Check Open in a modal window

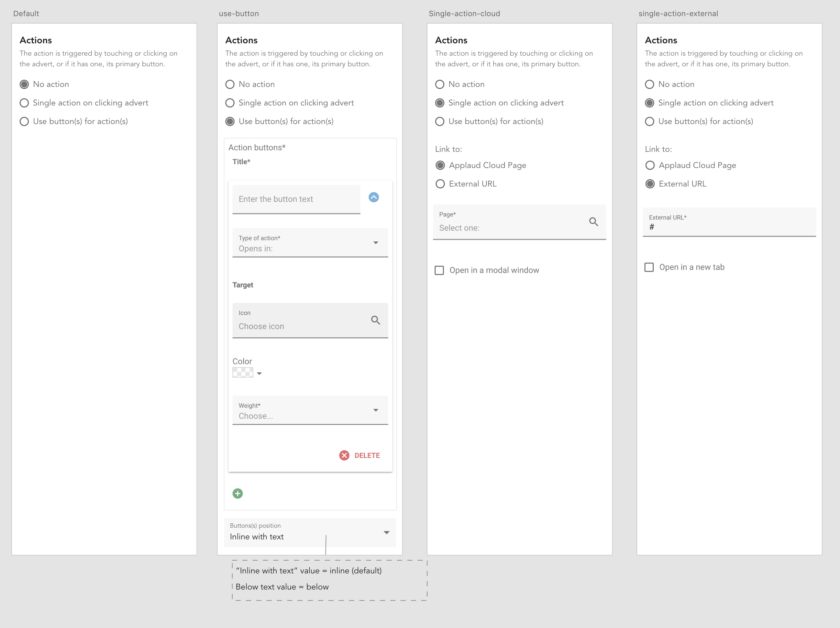click(x=439, y=270)
